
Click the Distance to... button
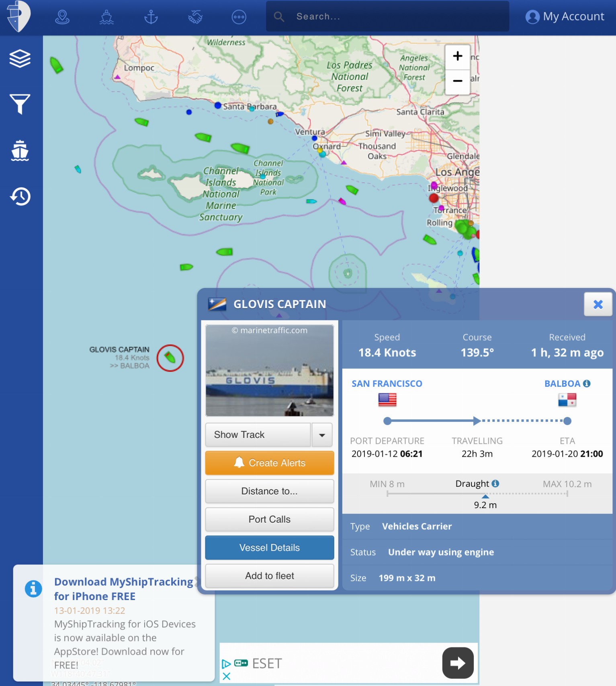pyautogui.click(x=270, y=491)
